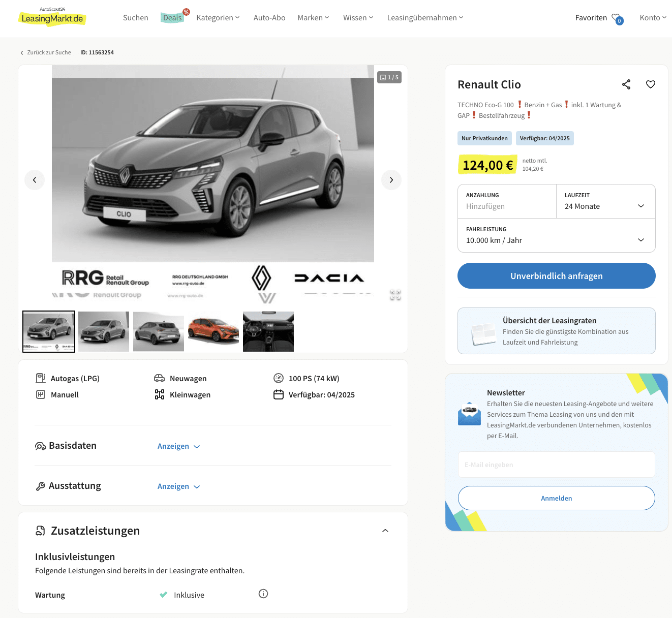Expand gallery image to fullscreen
Screen dimensions: 672x618
[x=395, y=295]
